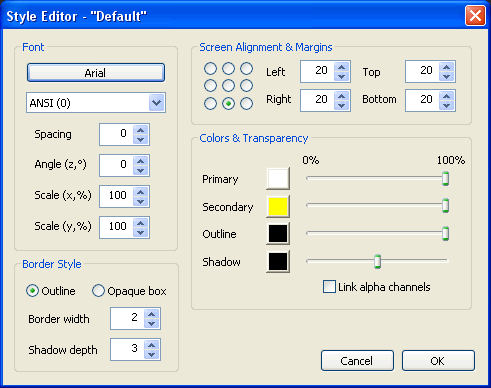Click the Arial font button
491x388 pixels.
(x=96, y=73)
